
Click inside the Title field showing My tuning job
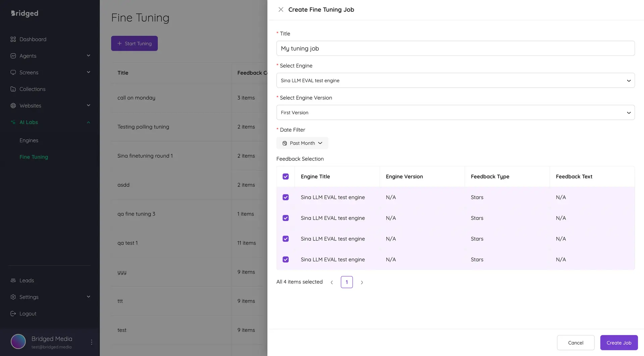pos(455,48)
